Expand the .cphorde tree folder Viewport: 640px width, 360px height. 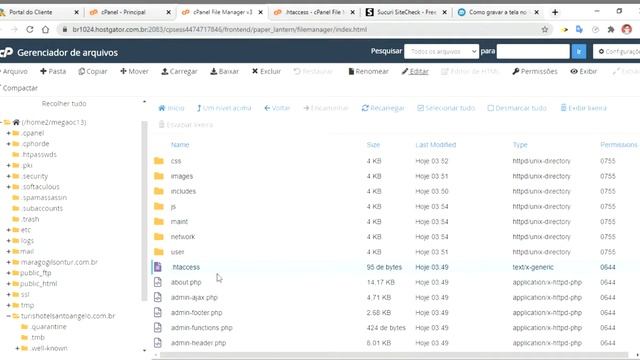(8, 144)
